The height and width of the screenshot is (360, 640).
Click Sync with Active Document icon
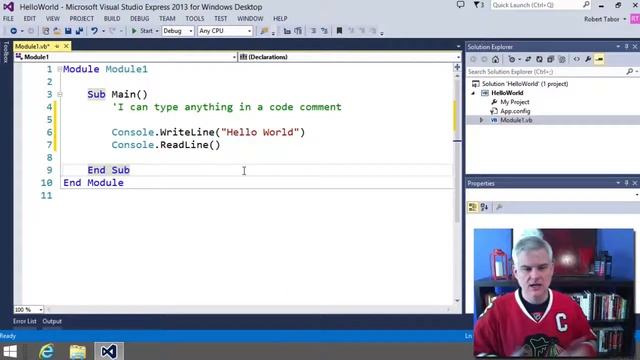coord(528,60)
